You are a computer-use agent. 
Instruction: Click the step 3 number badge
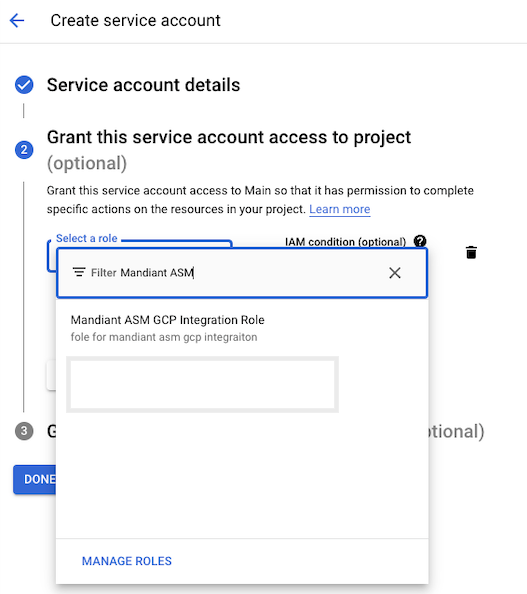[x=24, y=431]
